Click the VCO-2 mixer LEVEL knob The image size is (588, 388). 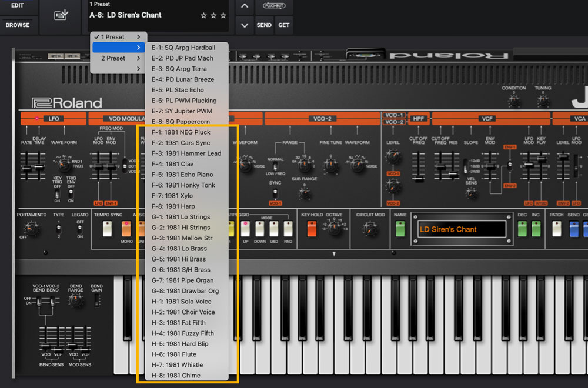[x=393, y=186]
